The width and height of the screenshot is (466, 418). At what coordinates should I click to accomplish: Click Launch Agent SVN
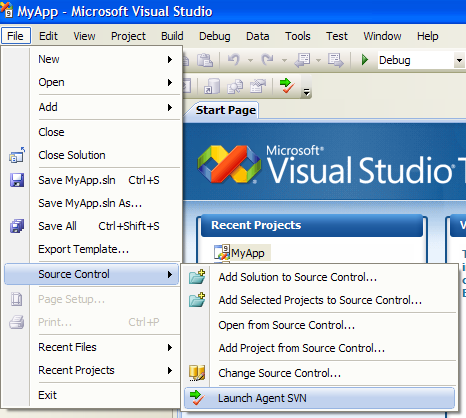click(x=319, y=398)
